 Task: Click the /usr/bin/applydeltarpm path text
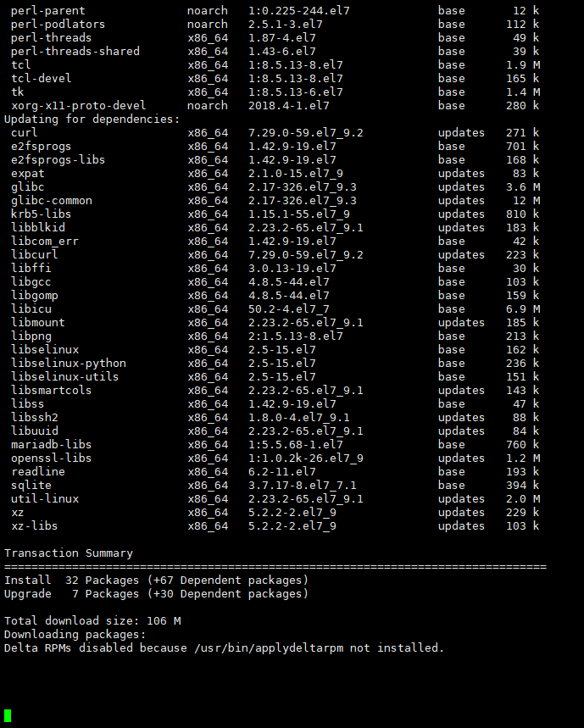tap(269, 648)
